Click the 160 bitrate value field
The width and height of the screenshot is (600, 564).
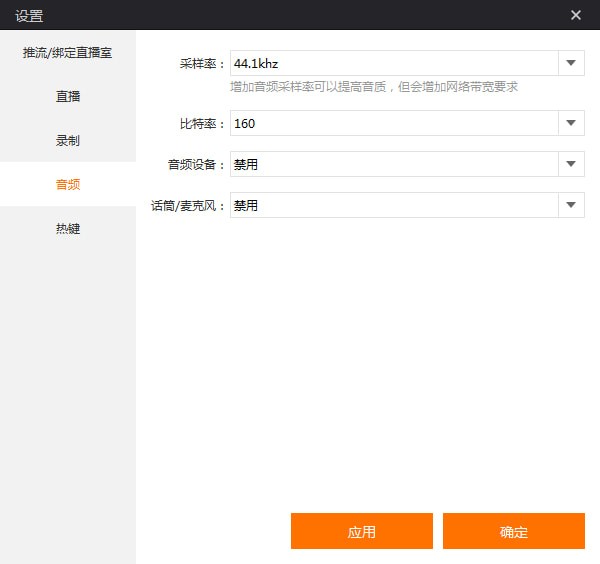click(394, 123)
